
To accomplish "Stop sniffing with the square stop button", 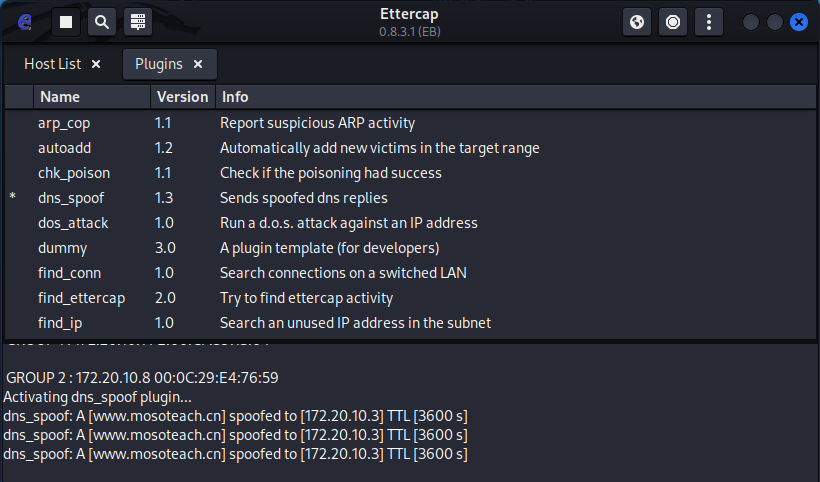I will (x=65, y=21).
